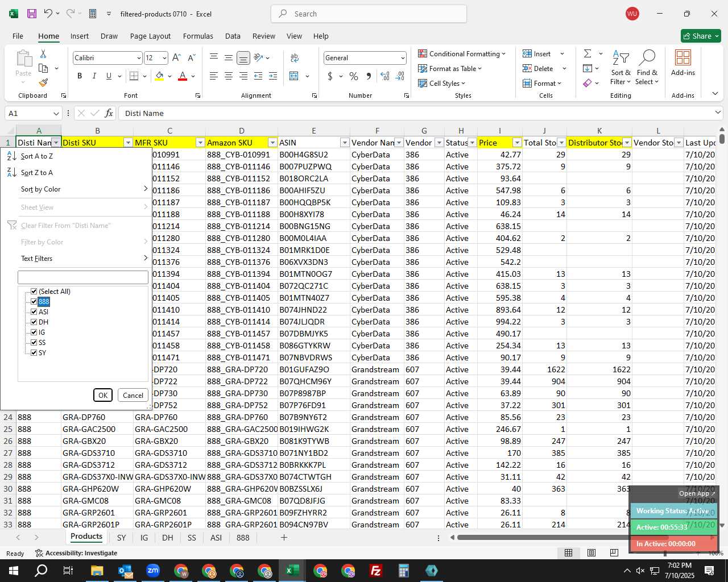Click Cancel in filter menu
The width and height of the screenshot is (728, 582).
pos(133,396)
